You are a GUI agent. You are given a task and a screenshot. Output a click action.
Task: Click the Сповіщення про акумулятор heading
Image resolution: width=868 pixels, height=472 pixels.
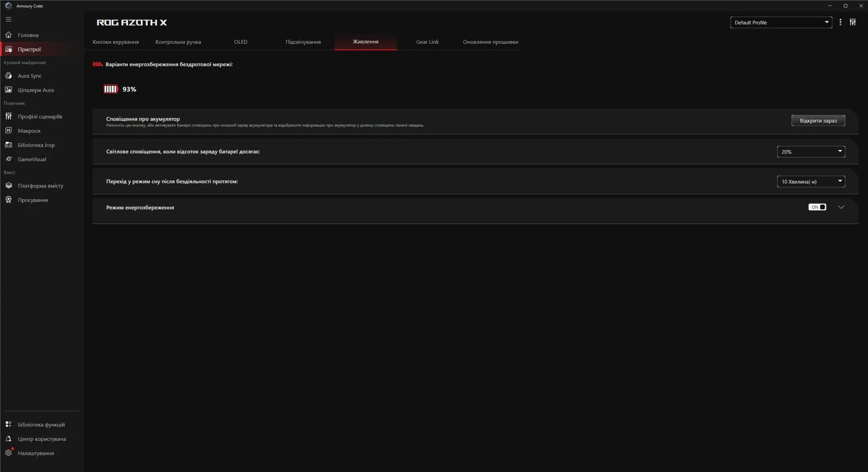click(x=143, y=119)
